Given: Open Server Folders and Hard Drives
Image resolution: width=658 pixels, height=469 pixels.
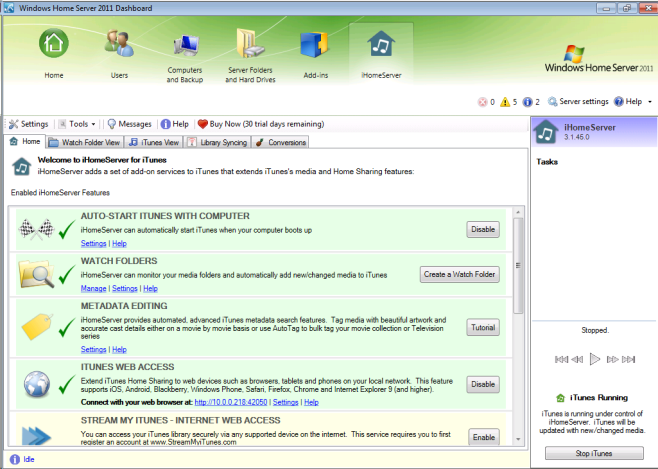Looking at the screenshot, I should (x=251, y=57).
